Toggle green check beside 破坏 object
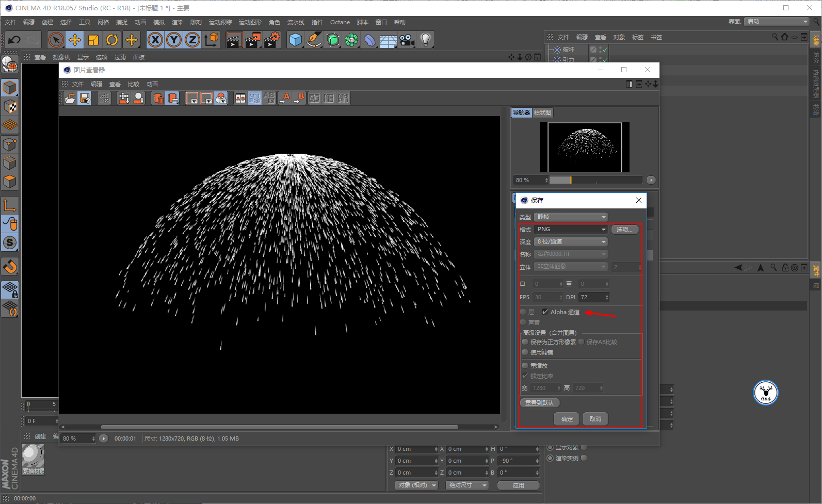Viewport: 822px width, 504px height. (605, 50)
